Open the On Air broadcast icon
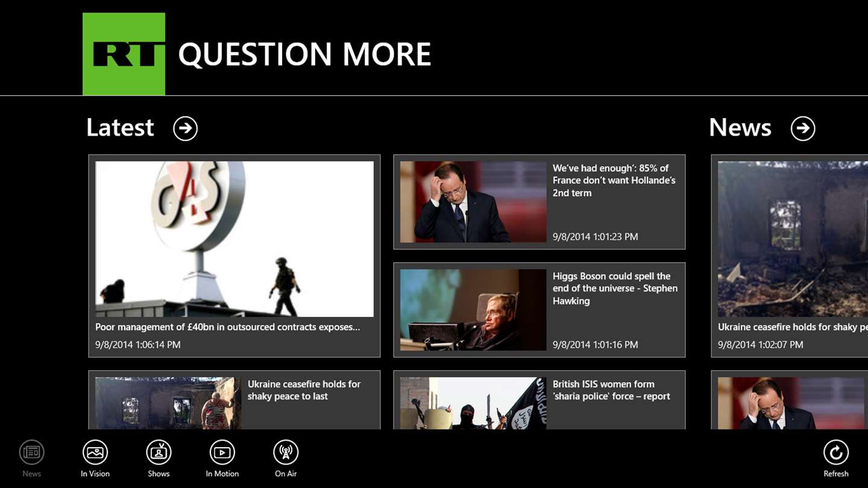Screen dimensions: 868x488 (286, 452)
